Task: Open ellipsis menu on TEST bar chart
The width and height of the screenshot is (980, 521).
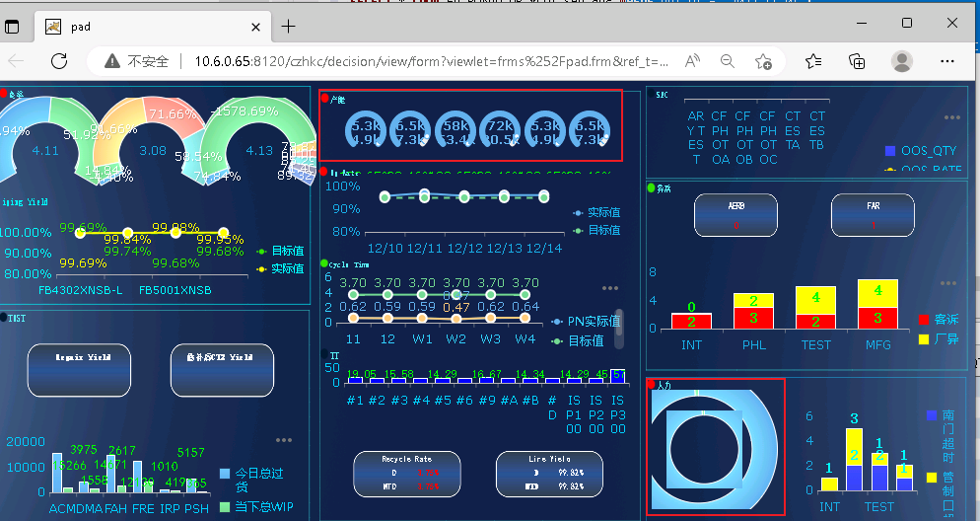Action: 284,440
